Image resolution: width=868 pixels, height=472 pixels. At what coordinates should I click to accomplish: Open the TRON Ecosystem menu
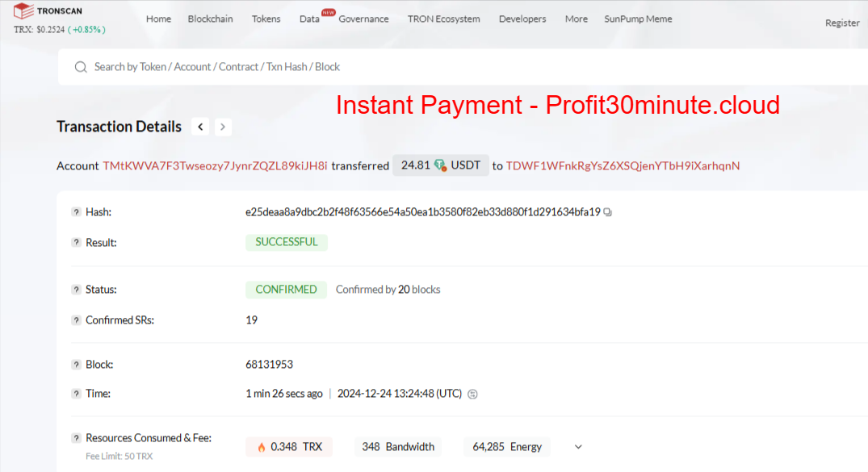[x=444, y=19]
